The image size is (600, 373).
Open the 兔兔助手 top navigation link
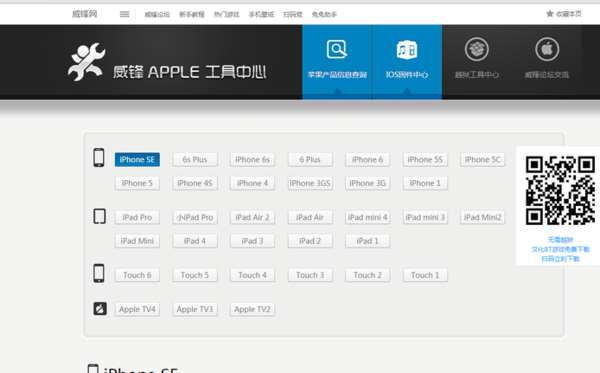(324, 15)
